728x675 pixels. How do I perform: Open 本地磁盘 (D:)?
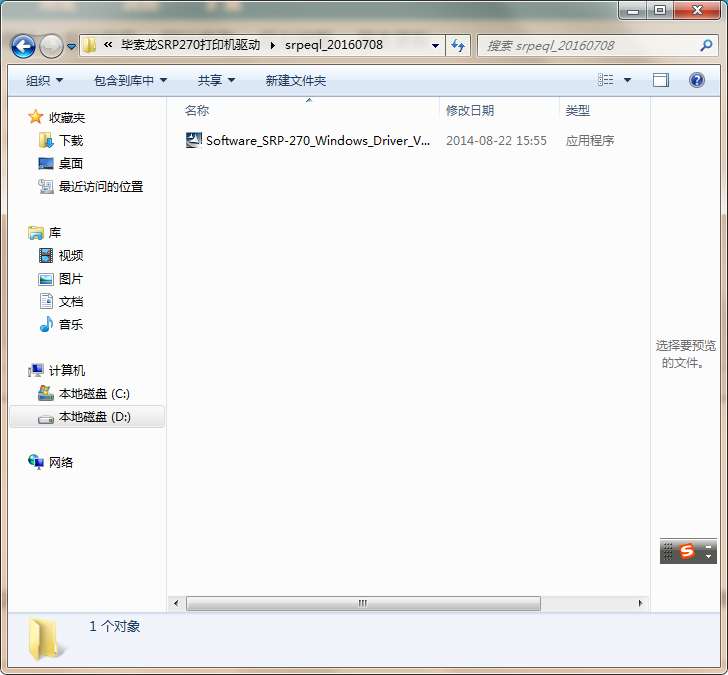pos(95,417)
